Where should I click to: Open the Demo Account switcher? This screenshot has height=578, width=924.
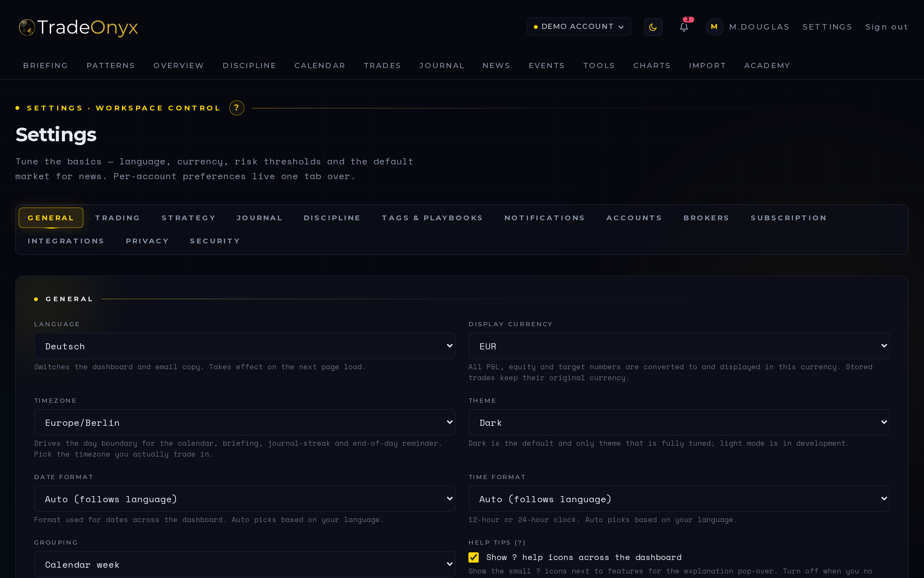pos(579,27)
